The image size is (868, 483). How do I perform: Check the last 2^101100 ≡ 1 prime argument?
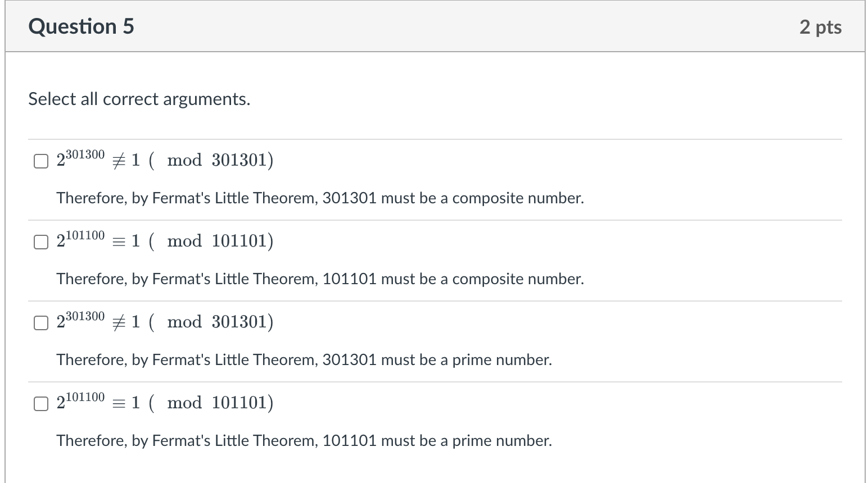point(40,403)
